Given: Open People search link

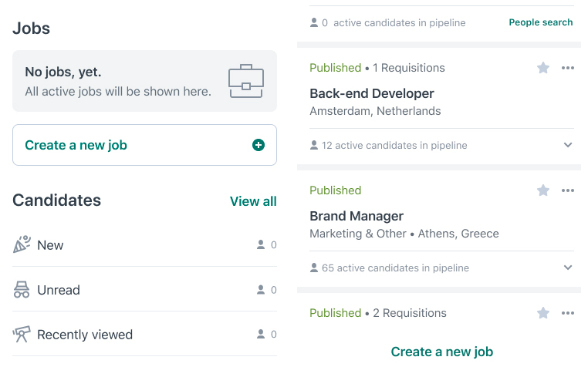Looking at the screenshot, I should (x=541, y=22).
